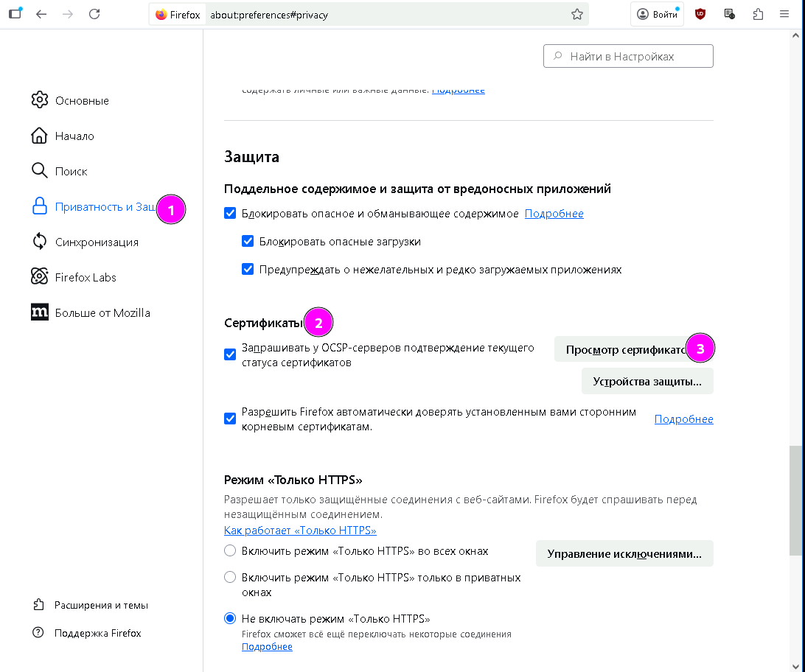
Task: Open the "Синхронизация" settings section
Action: coord(96,242)
